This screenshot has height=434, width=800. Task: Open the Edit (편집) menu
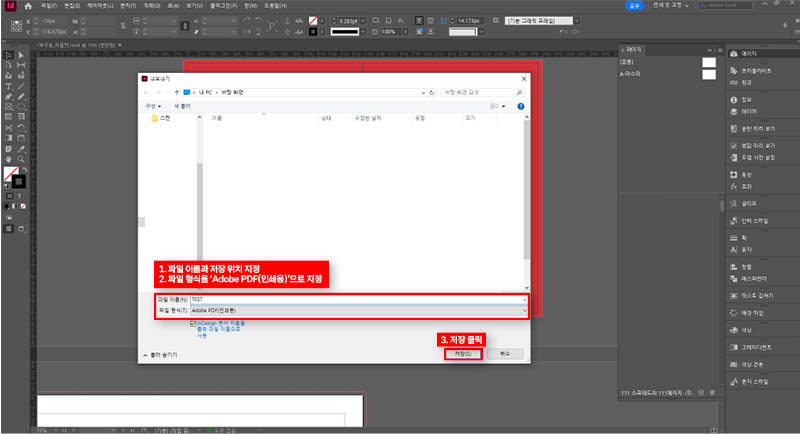(71, 6)
